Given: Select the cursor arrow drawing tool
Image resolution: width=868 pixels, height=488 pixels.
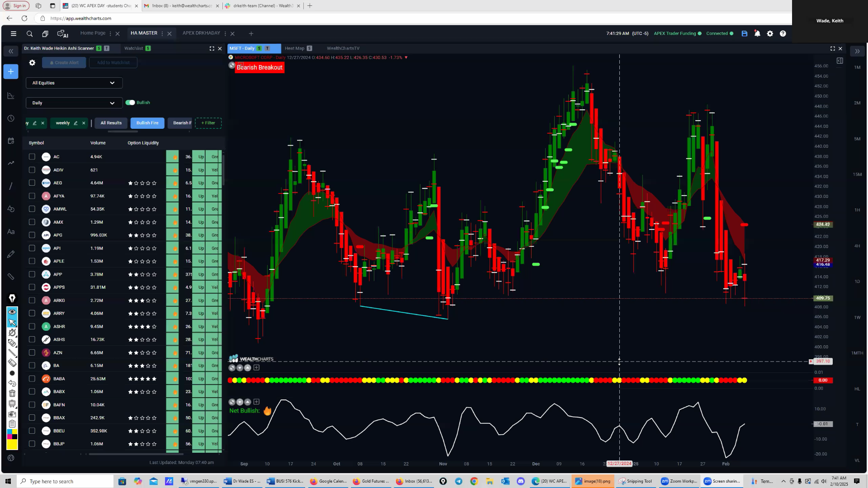Looking at the screenshot, I should click(12, 322).
